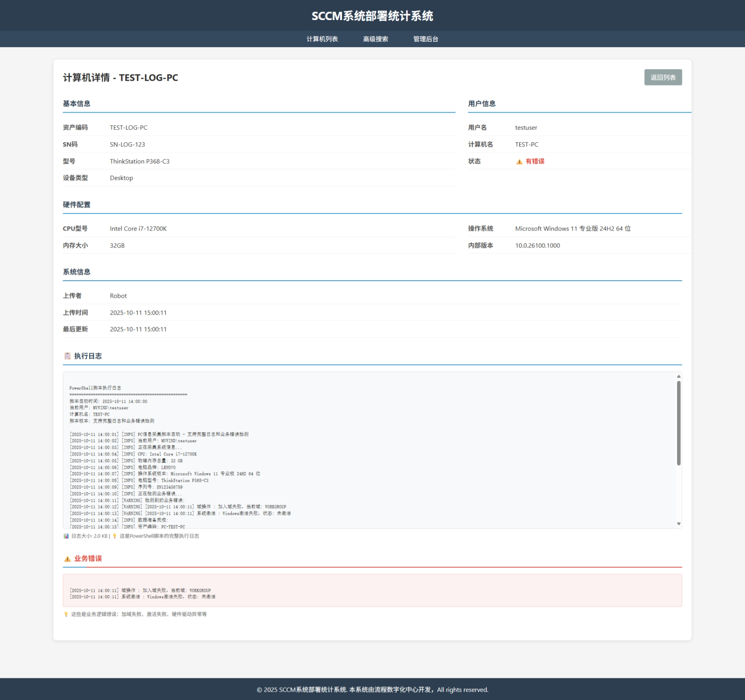Click the 业务错误 section heading
This screenshot has height=700, width=745.
[88, 559]
